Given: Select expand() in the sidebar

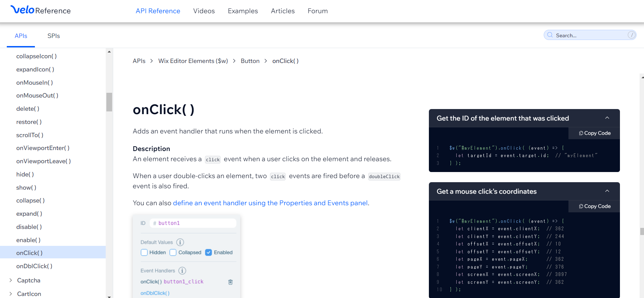Looking at the screenshot, I should click(x=29, y=214).
